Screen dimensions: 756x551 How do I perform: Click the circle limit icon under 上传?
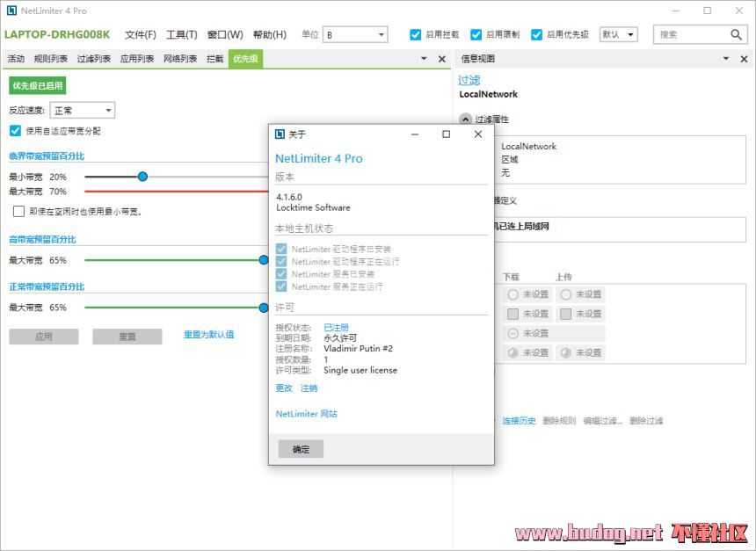565,294
